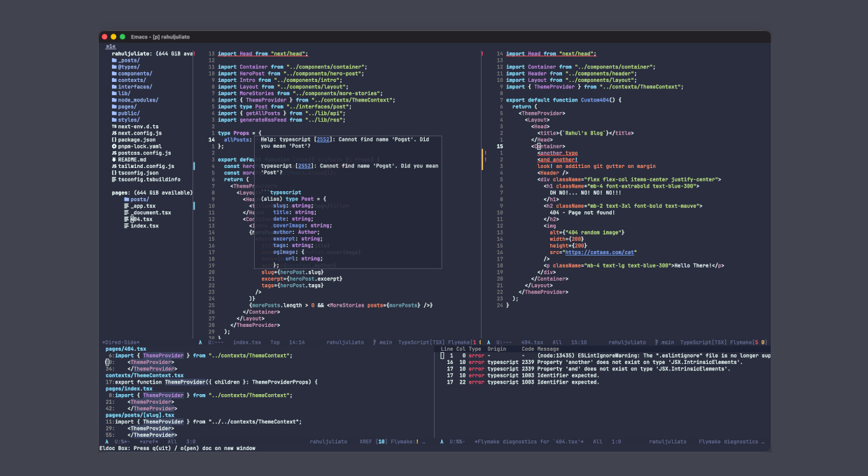Screen dimensions: 868x476
Task: Open README.md from the sidebar
Action: 132,160
